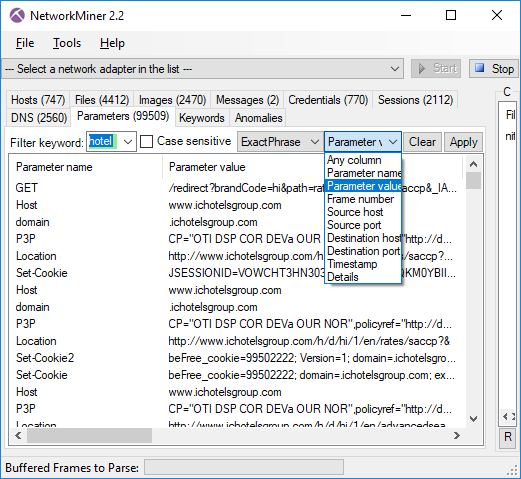Select the Parameters (99509) tab

pos(123,116)
